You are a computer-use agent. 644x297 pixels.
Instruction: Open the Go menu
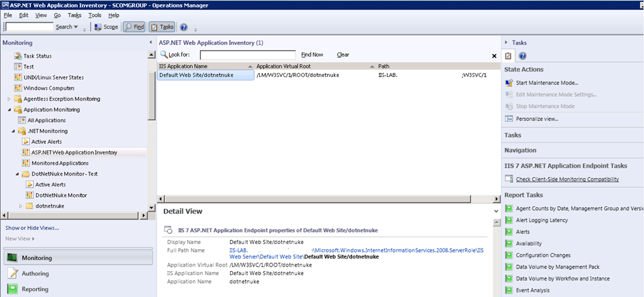pyautogui.click(x=58, y=15)
